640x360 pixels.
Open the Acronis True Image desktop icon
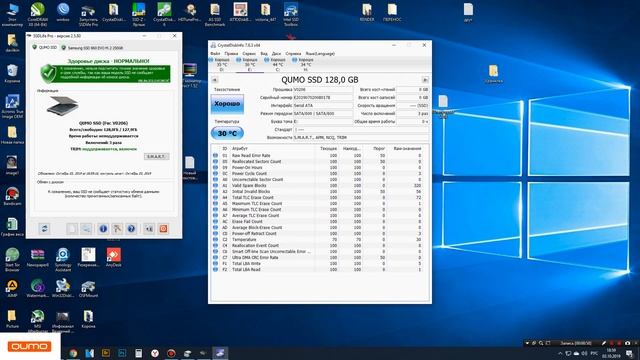(12, 107)
